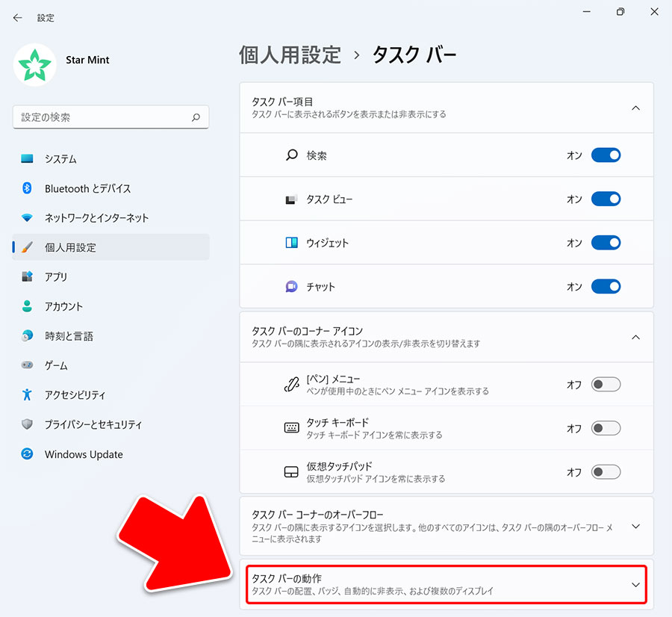Open ネットワークとインターネット category
672x617 pixels.
(111, 218)
